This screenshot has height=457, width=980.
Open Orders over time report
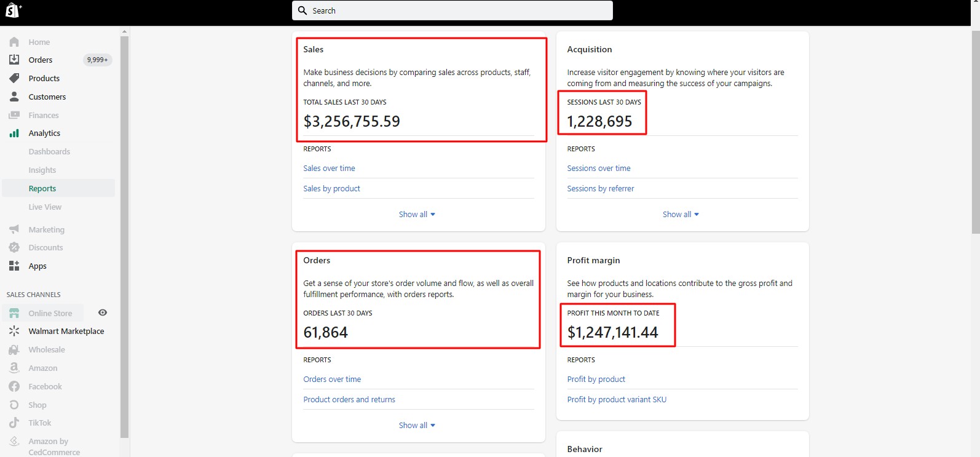[x=332, y=379]
